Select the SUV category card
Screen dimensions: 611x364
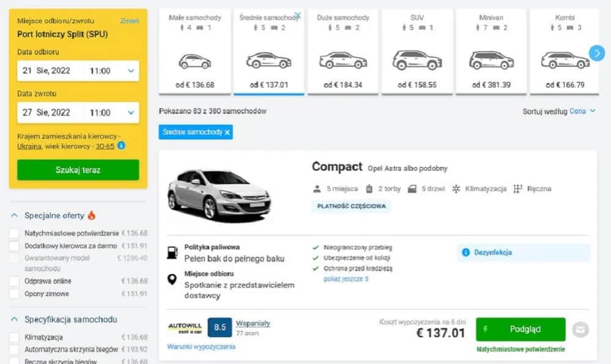point(417,49)
